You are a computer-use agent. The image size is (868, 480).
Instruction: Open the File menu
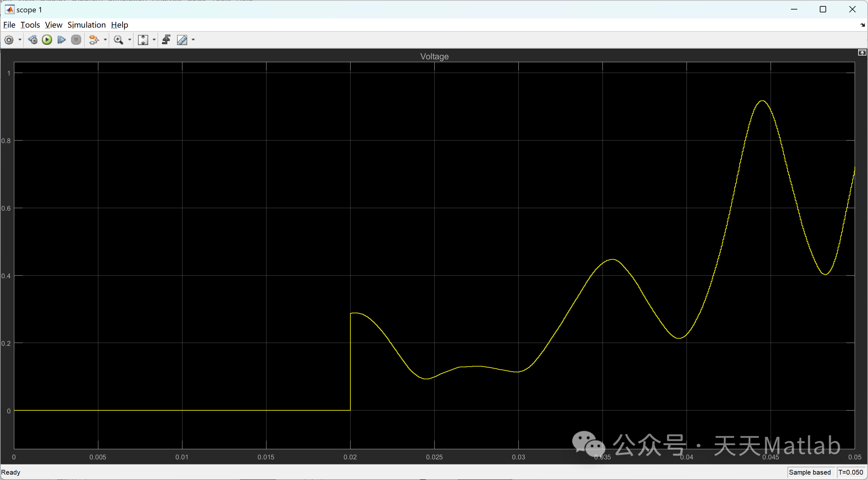pyautogui.click(x=9, y=25)
